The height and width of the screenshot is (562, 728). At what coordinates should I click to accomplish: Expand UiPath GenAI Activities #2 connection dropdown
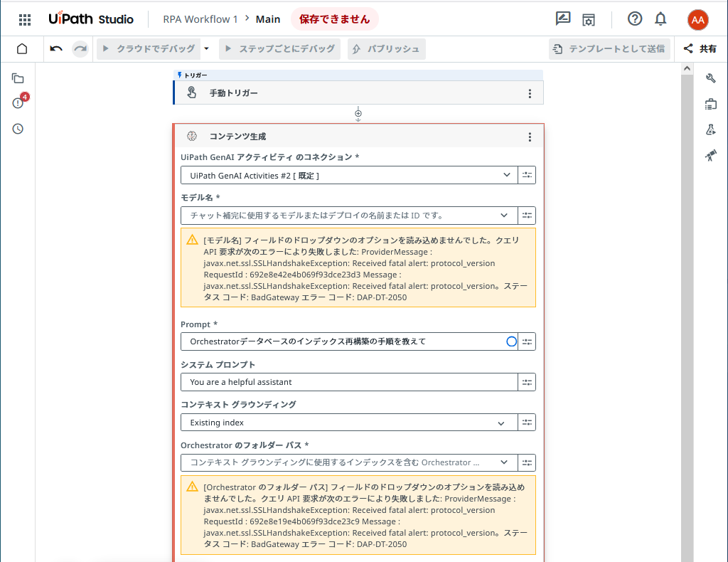pyautogui.click(x=506, y=175)
